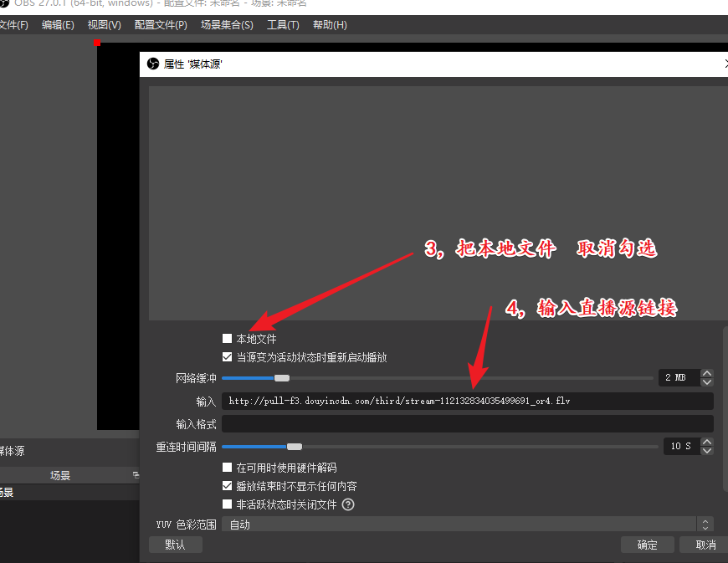
Task: Click the red selection handle on preview corner
Action: (97, 43)
